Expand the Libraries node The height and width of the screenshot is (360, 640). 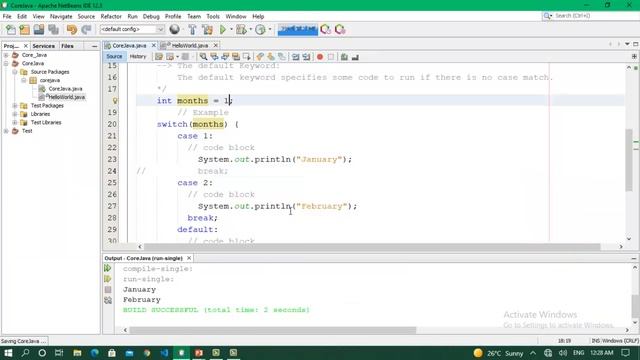coord(15,114)
